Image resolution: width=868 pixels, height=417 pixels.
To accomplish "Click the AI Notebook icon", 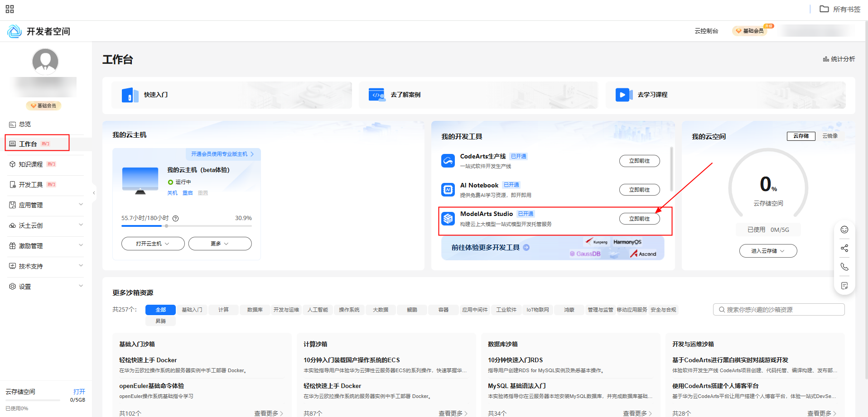I will click(448, 190).
